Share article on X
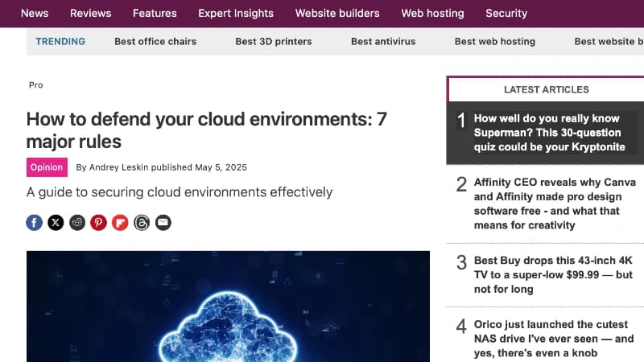 tap(56, 223)
